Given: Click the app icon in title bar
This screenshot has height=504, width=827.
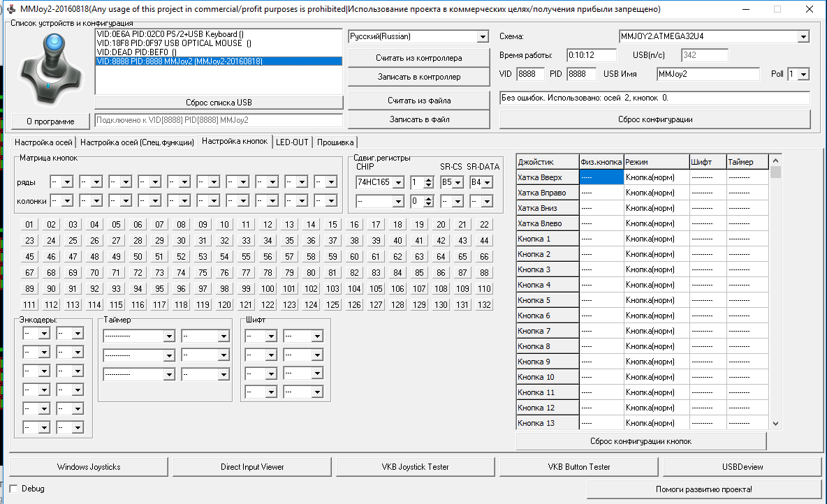Looking at the screenshot, I should 10,9.
